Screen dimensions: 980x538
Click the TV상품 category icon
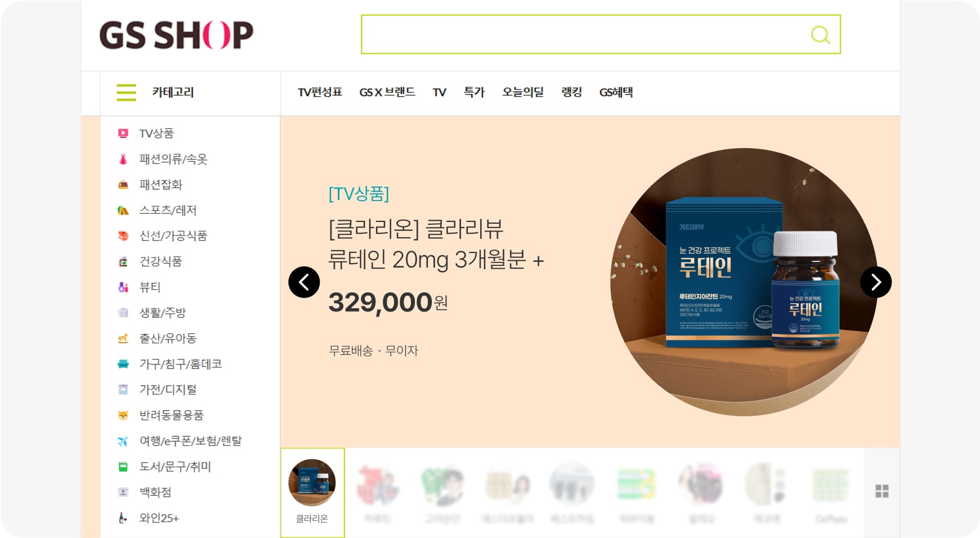[x=123, y=134]
